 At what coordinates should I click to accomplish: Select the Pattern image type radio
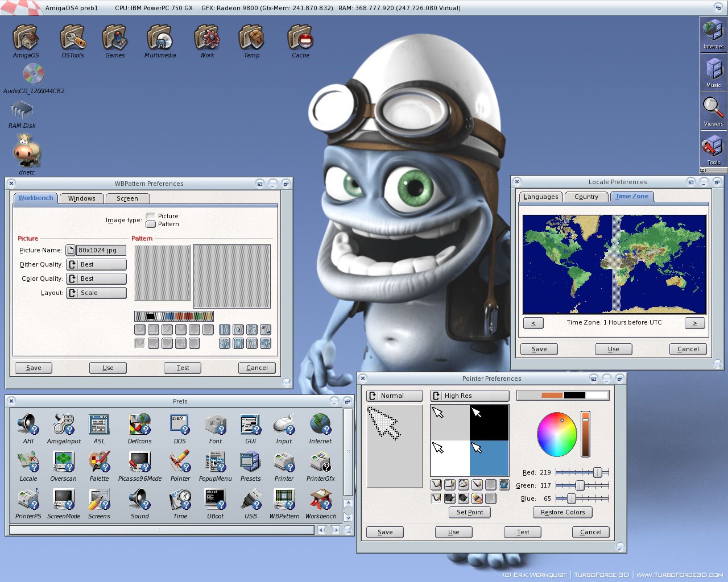(x=151, y=224)
